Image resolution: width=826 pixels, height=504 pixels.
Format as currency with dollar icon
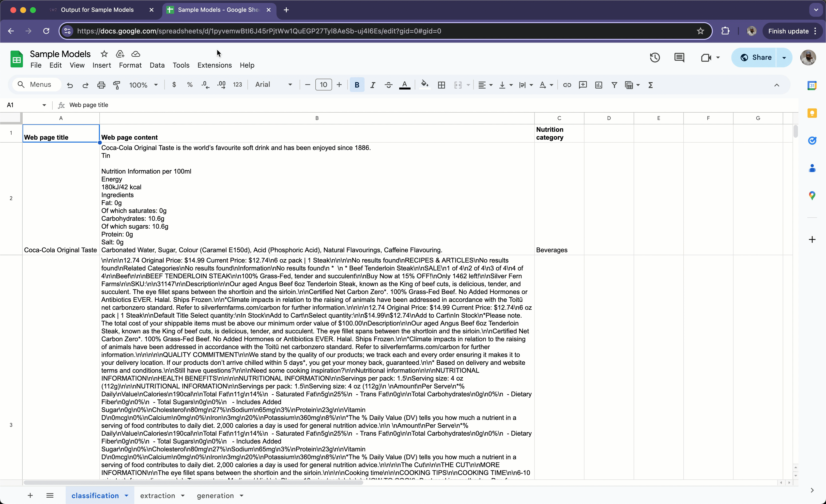pos(174,85)
